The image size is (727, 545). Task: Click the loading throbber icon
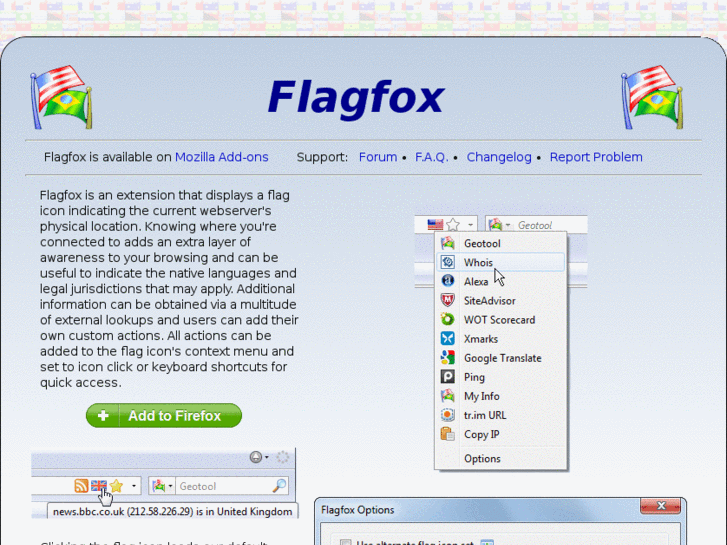point(282,457)
